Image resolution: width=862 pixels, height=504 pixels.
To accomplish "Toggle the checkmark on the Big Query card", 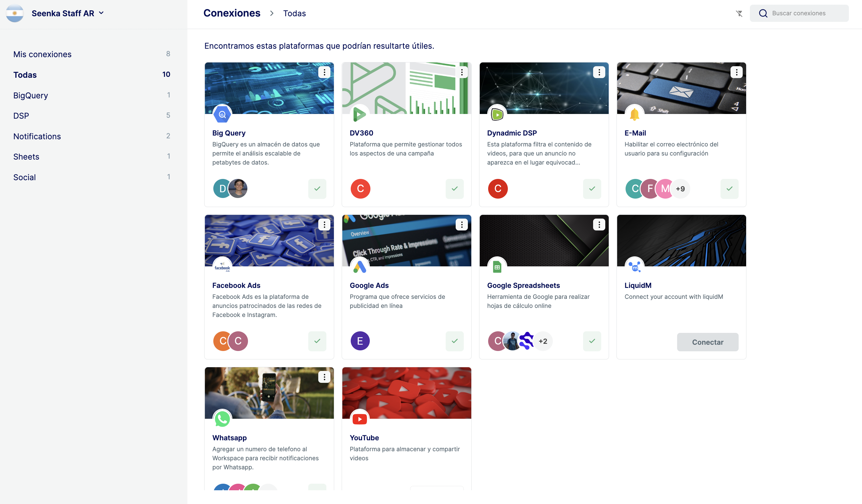I will coord(317,188).
